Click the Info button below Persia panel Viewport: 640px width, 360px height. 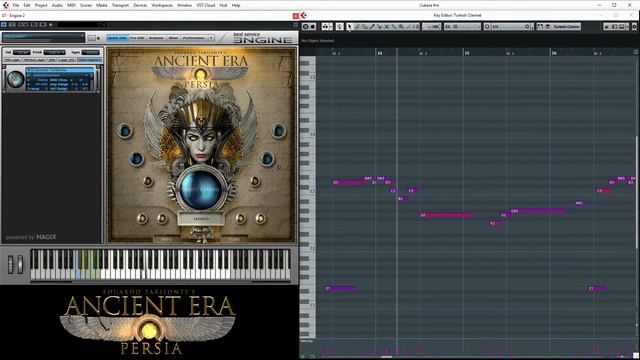166,239
